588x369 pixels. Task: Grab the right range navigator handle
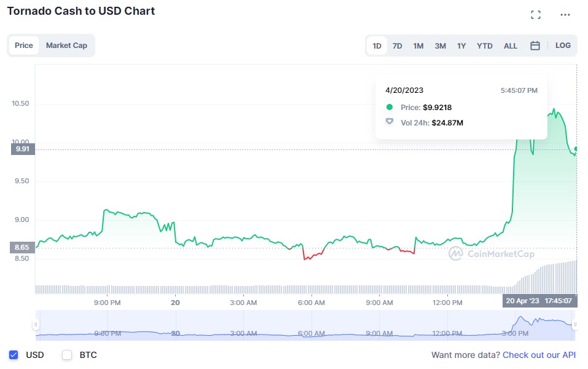coord(574,324)
